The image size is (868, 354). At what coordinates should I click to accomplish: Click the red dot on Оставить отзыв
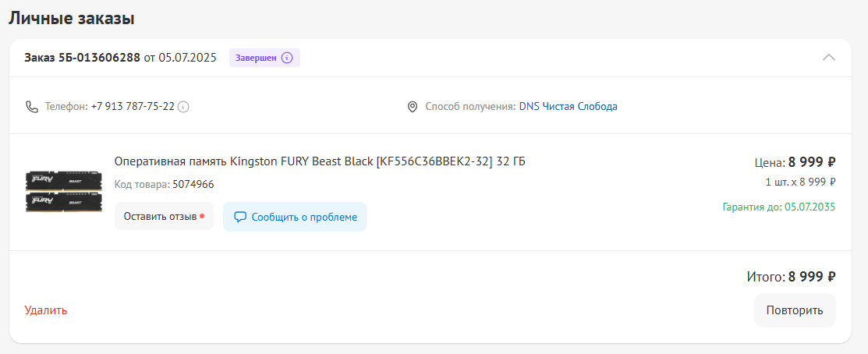point(202,216)
